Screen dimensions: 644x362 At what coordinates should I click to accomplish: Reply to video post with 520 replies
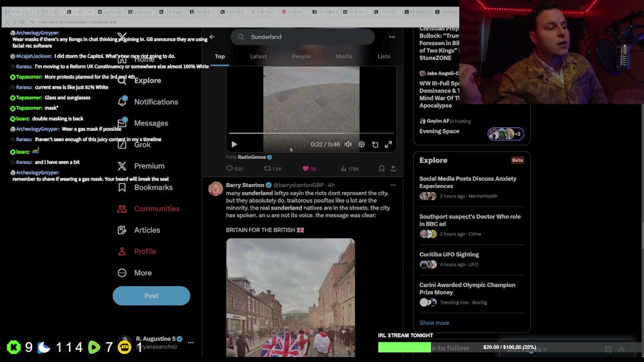tap(234, 169)
